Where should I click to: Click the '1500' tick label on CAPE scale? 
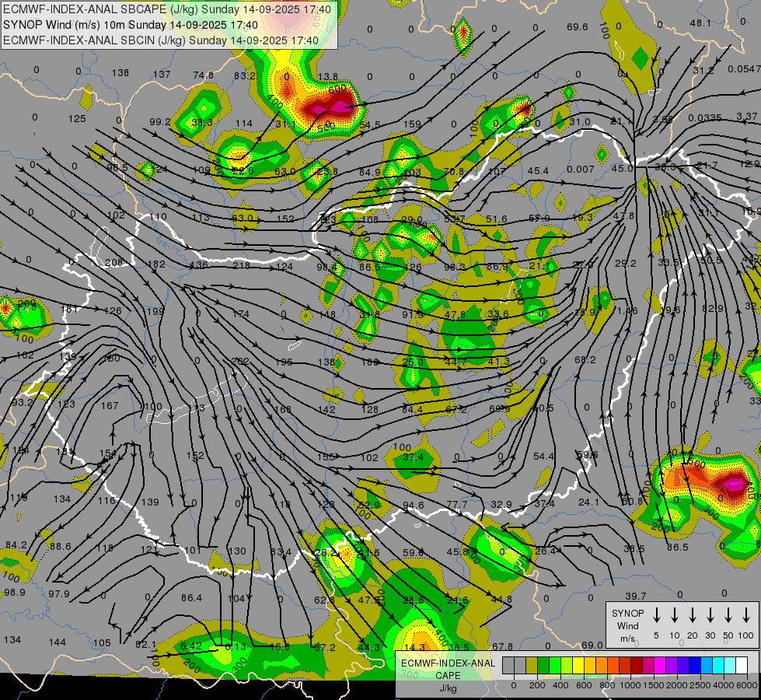tap(653, 685)
